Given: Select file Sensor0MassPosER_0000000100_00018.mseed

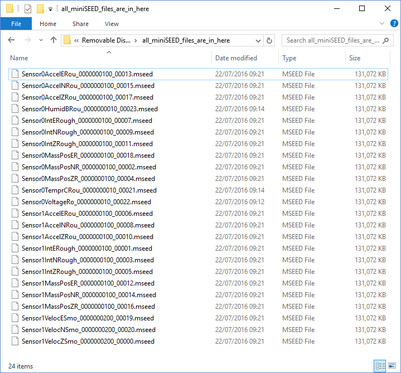Looking at the screenshot, I should (198, 155).
